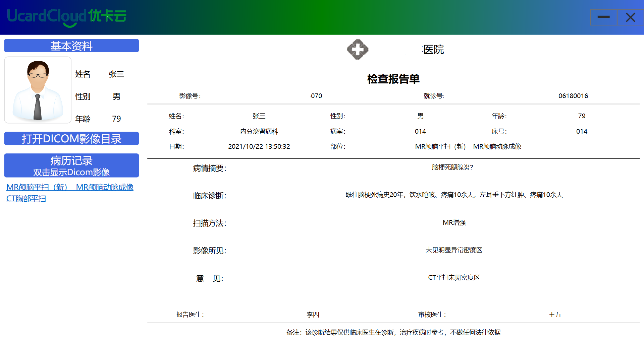Click the UcardCloud logo in the header
The height and width of the screenshot is (345, 644).
[x=66, y=17]
